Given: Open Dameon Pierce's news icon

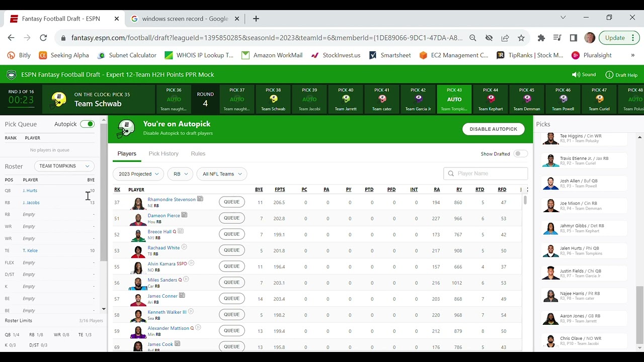Looking at the screenshot, I should 184,215.
